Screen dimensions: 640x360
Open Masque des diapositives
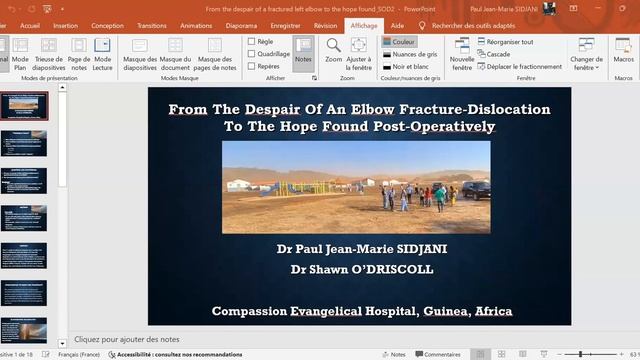click(140, 55)
